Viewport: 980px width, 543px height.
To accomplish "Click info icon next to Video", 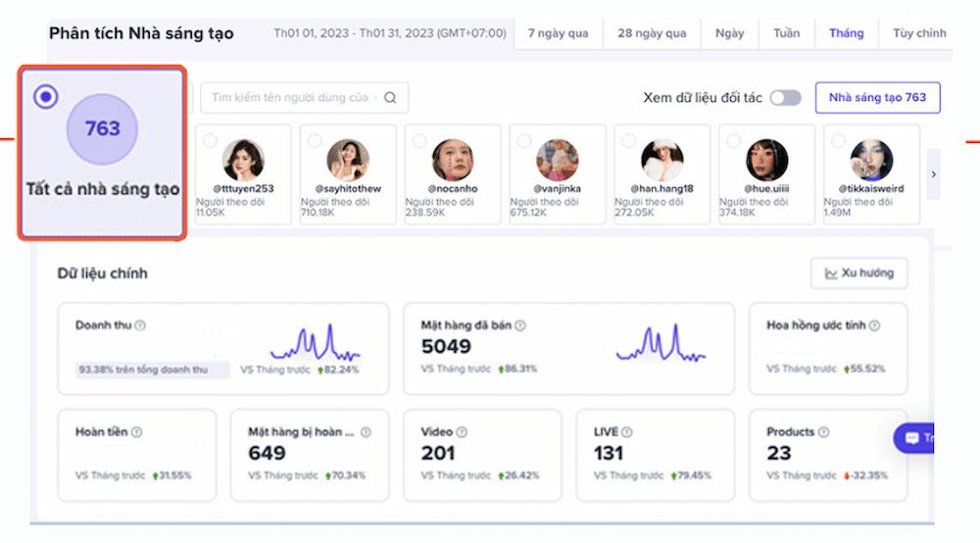I will point(462,432).
